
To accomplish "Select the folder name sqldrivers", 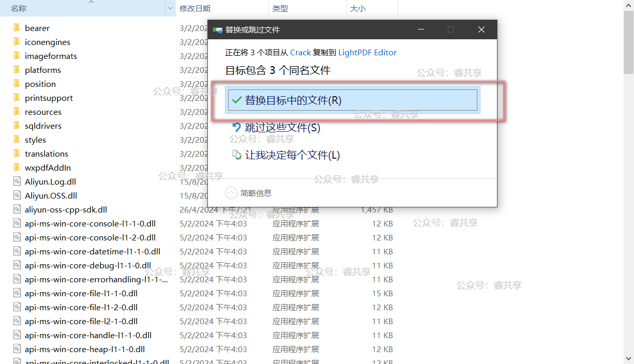I will [43, 126].
